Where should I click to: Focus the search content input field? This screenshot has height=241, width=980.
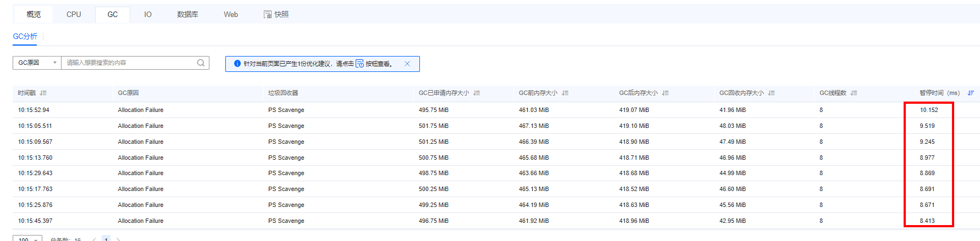point(129,63)
